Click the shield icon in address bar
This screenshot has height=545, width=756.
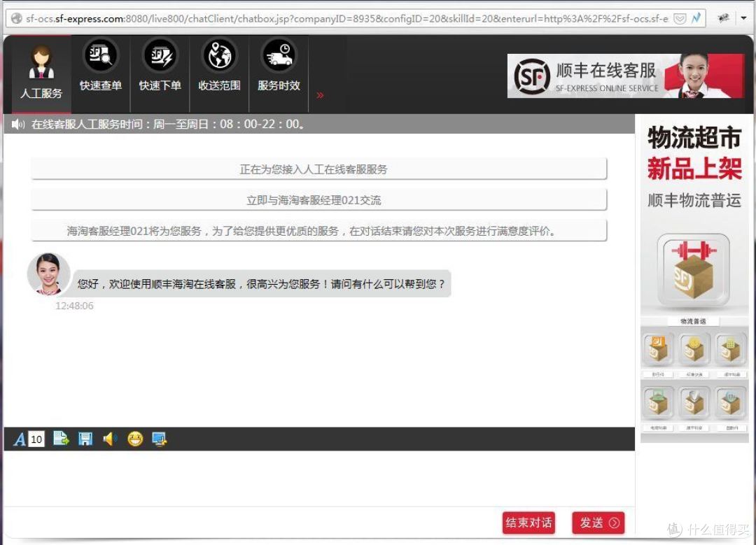coord(680,18)
